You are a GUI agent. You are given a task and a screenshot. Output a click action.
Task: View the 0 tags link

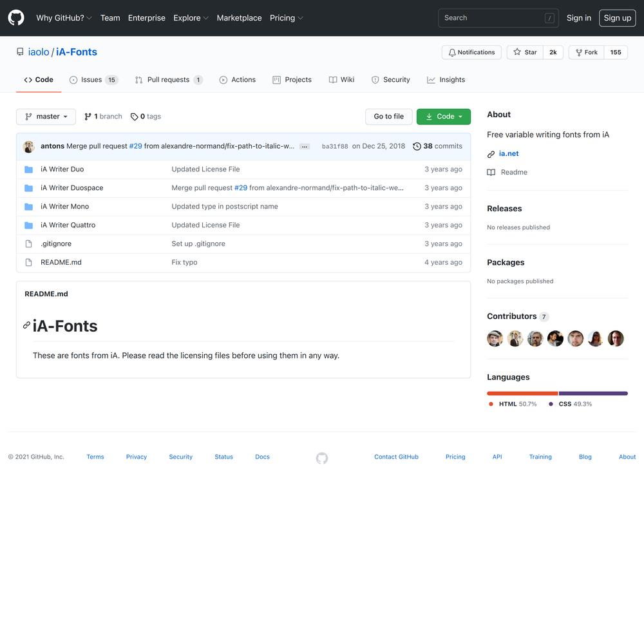pyautogui.click(x=146, y=116)
